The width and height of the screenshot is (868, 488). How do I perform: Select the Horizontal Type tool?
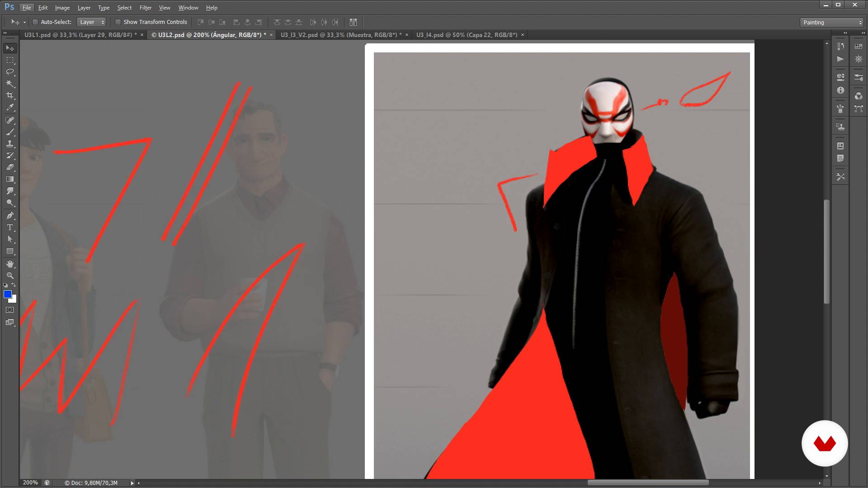click(x=10, y=227)
